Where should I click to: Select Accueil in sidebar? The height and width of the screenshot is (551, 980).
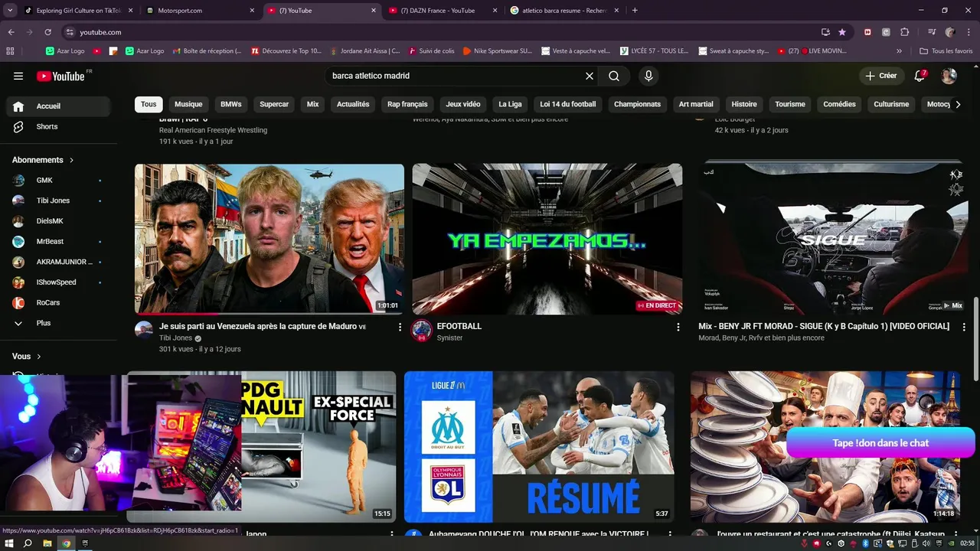(60, 106)
